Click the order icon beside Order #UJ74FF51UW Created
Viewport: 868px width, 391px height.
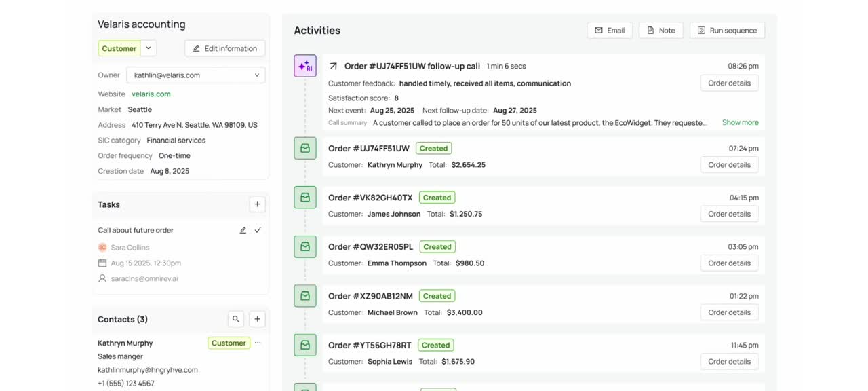[x=305, y=148]
